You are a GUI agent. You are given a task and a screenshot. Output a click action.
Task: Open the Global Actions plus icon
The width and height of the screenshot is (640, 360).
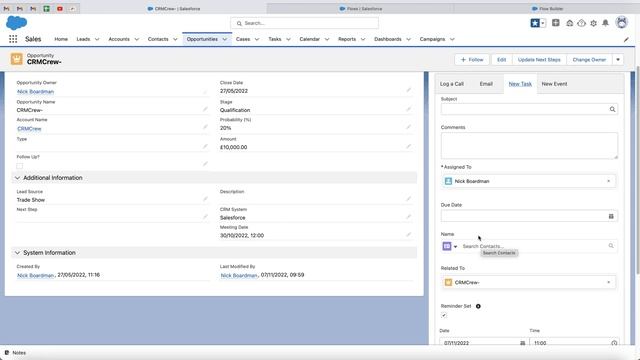click(556, 23)
